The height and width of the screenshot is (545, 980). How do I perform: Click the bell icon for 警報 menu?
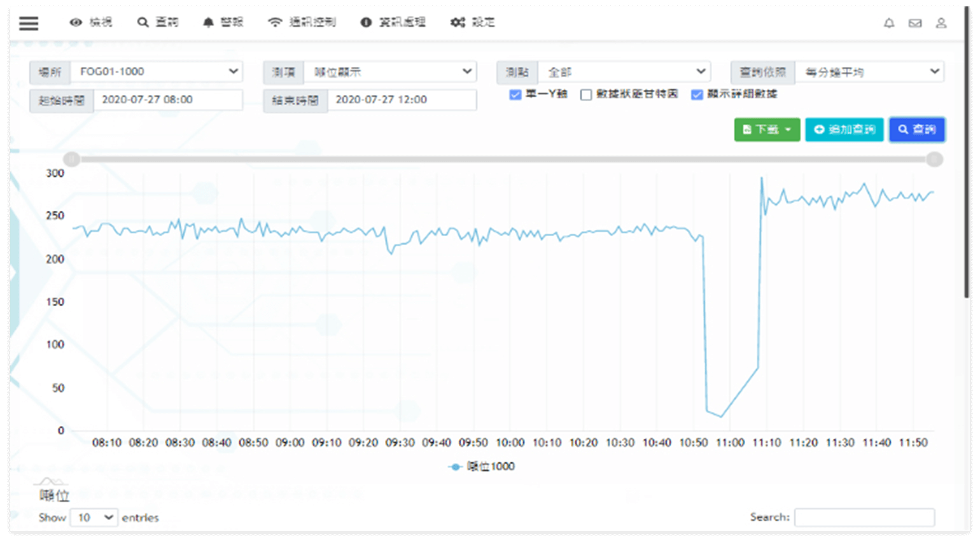point(208,22)
